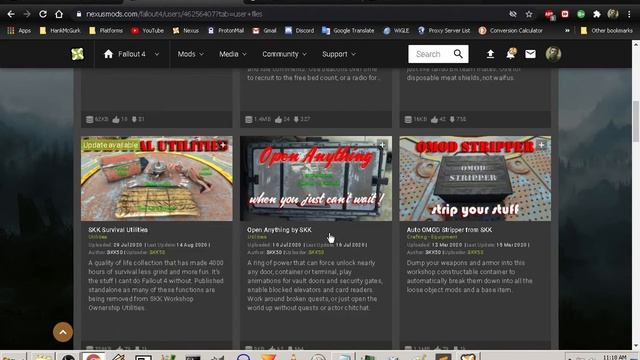Click the search magnifier icon
The height and width of the screenshot is (360, 640).
pyautogui.click(x=458, y=54)
